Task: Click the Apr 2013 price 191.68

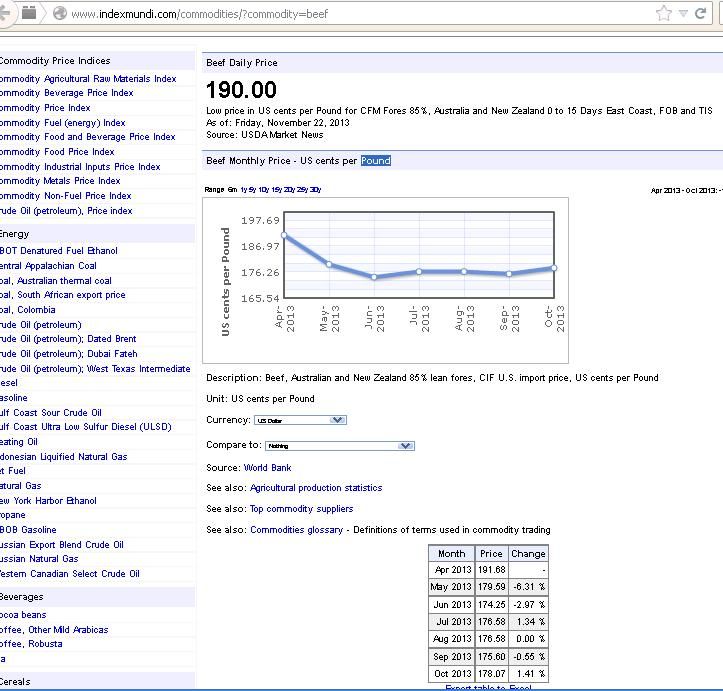Action: pyautogui.click(x=492, y=570)
